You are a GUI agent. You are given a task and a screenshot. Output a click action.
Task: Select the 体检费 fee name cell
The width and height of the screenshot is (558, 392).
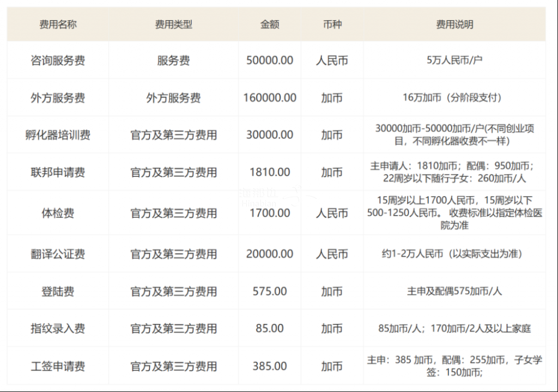pos(58,213)
